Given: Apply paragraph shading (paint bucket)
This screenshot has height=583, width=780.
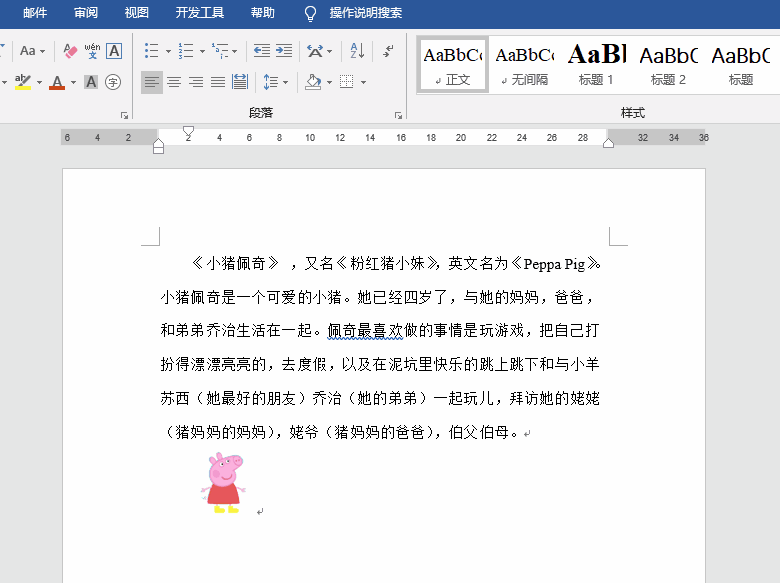Looking at the screenshot, I should point(313,82).
